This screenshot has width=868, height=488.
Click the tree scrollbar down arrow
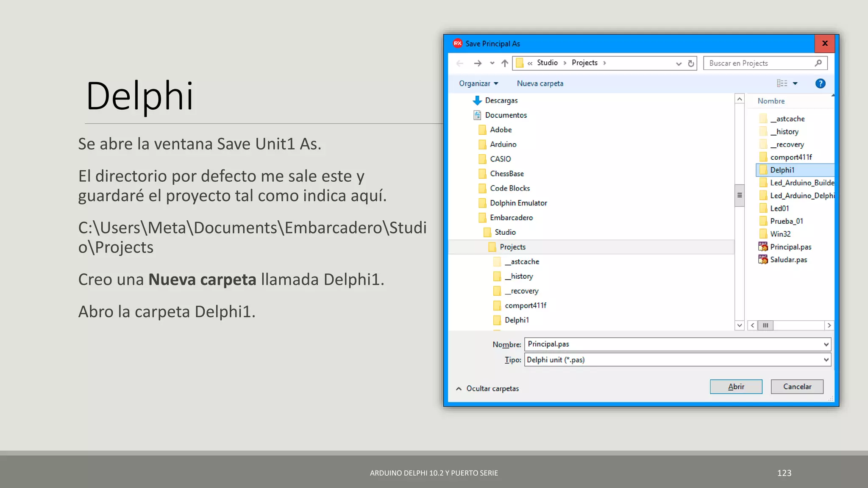coord(739,325)
